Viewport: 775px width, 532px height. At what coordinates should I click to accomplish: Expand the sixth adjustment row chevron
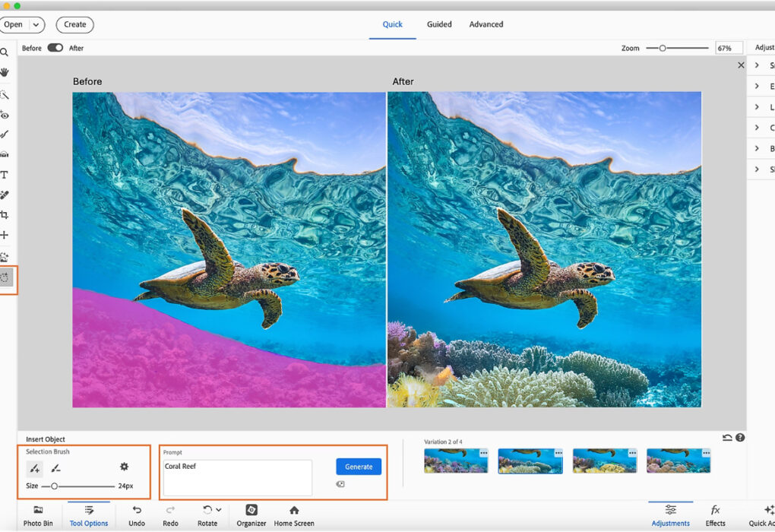(x=757, y=169)
